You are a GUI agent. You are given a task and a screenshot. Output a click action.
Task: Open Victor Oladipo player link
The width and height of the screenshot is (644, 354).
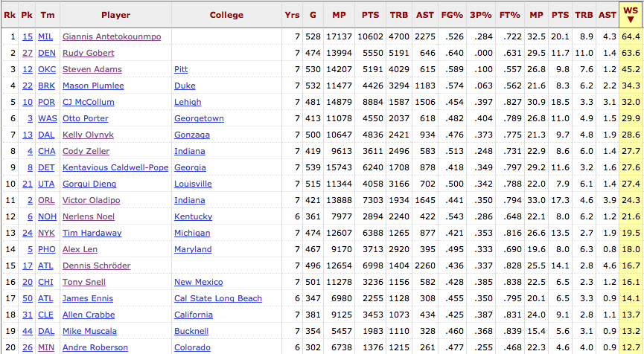pos(91,200)
